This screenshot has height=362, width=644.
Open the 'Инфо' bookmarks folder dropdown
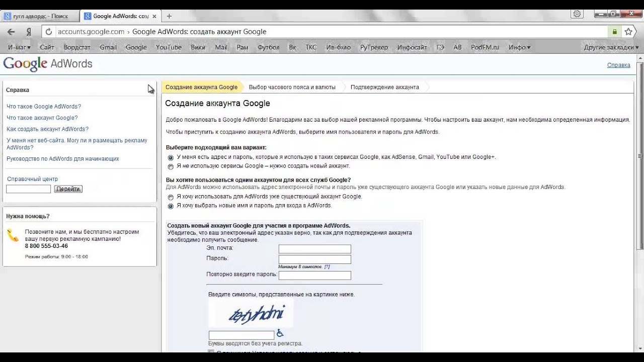point(519,47)
